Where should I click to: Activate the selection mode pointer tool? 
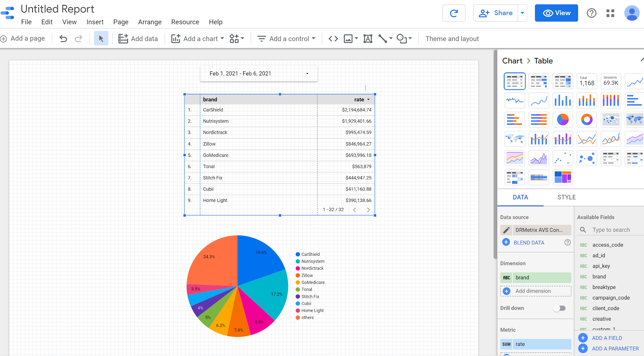(x=101, y=39)
